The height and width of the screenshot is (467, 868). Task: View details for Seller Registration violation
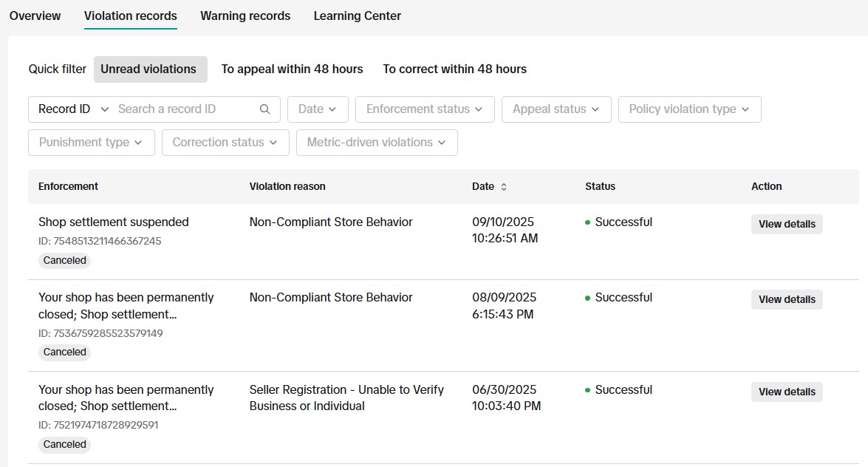(786, 392)
